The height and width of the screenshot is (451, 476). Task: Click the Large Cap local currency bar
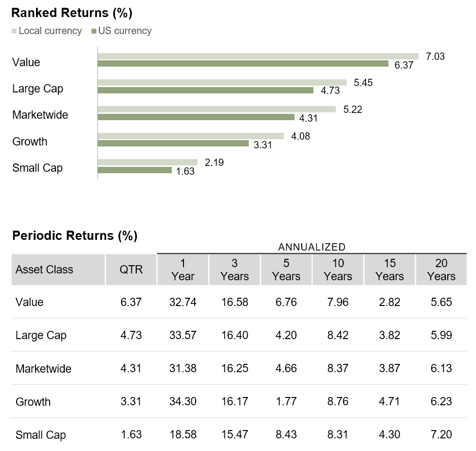(222, 82)
